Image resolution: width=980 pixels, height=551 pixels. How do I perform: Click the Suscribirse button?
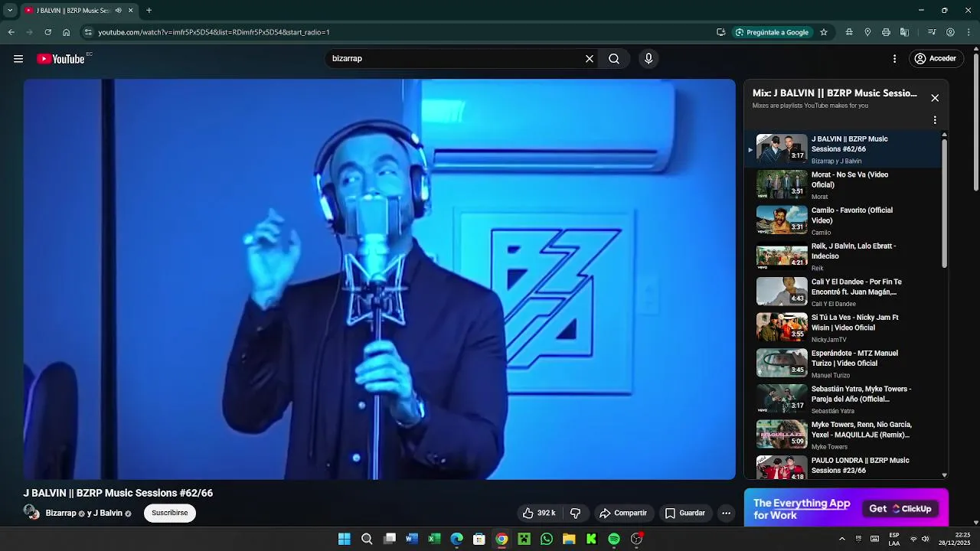[x=169, y=513]
